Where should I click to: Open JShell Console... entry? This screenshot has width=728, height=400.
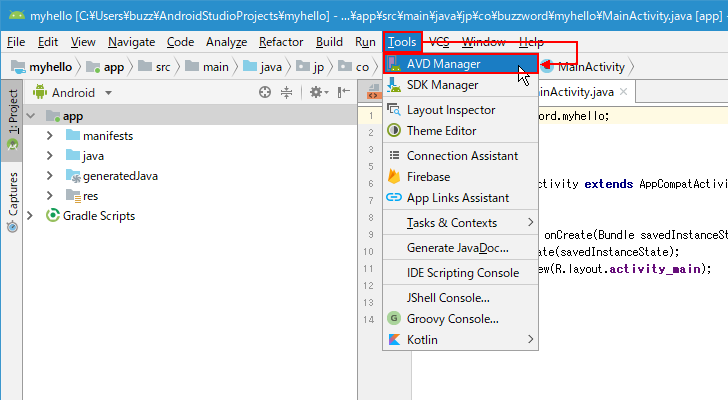coord(461,298)
